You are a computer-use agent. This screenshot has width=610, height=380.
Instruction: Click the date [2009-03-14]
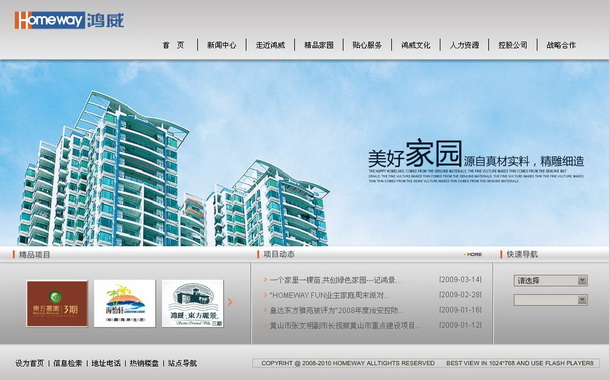(x=460, y=280)
